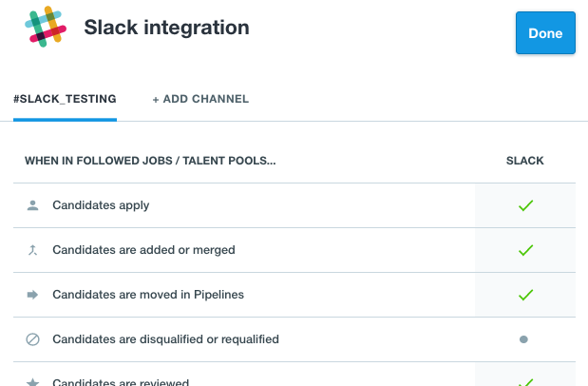This screenshot has height=386, width=588.
Task: Toggle the Slack checkmark for Candidates are added or merged
Action: coord(525,250)
